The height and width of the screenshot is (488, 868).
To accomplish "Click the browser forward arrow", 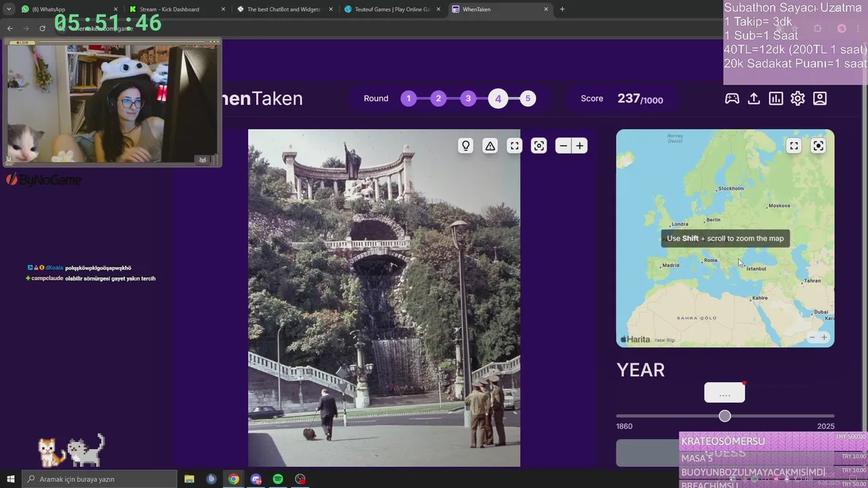I will point(26,28).
